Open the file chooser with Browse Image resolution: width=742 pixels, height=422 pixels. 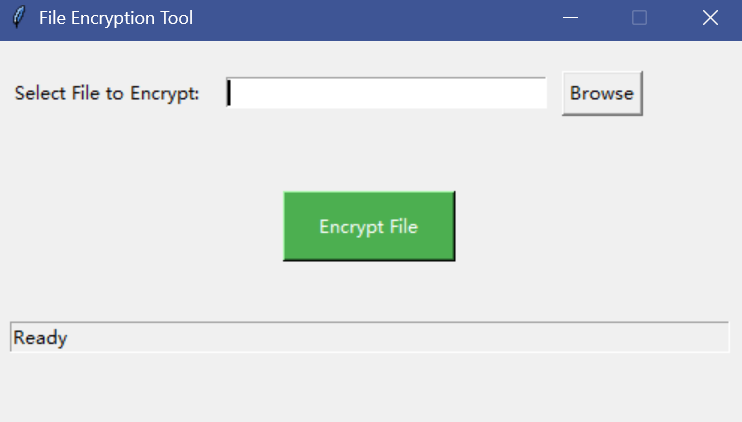[602, 93]
